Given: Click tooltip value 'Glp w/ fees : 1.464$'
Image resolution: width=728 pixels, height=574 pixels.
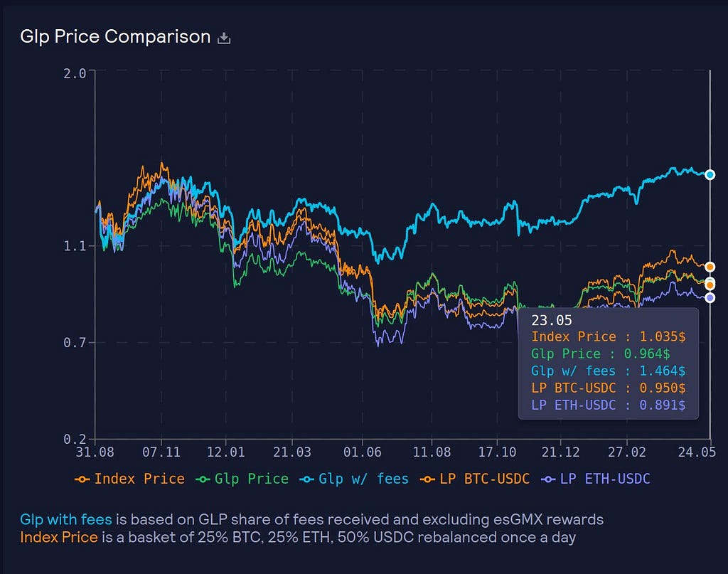Looking at the screenshot, I should (x=609, y=371).
